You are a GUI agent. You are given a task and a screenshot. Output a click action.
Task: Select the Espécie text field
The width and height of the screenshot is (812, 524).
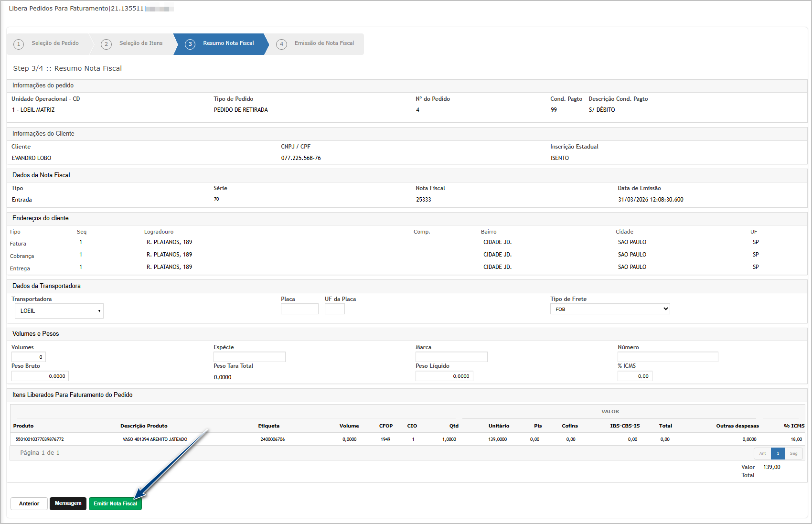(x=249, y=357)
